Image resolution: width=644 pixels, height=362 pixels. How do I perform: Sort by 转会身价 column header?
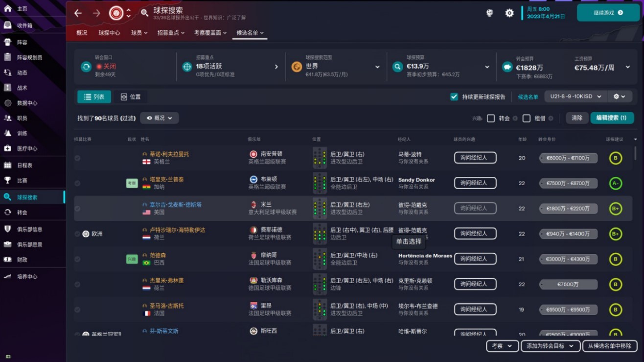click(547, 140)
